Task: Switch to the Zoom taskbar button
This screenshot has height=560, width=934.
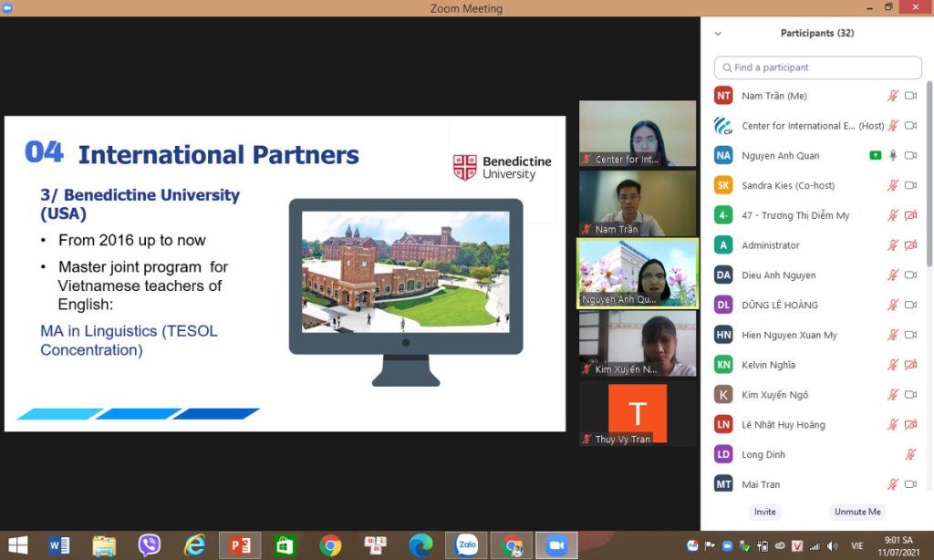Action: 556,545
